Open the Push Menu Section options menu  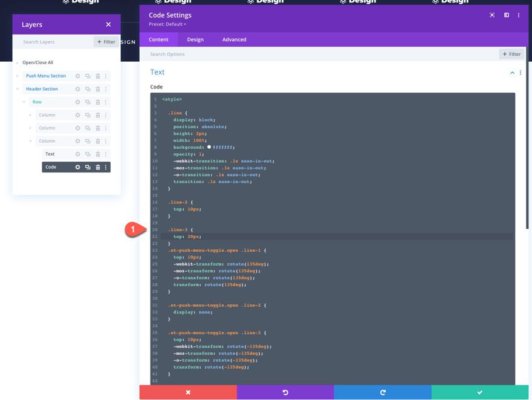tap(107, 76)
